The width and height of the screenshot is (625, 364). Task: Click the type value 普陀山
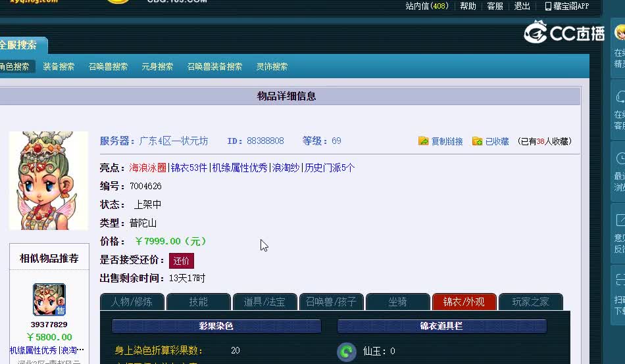(x=143, y=223)
